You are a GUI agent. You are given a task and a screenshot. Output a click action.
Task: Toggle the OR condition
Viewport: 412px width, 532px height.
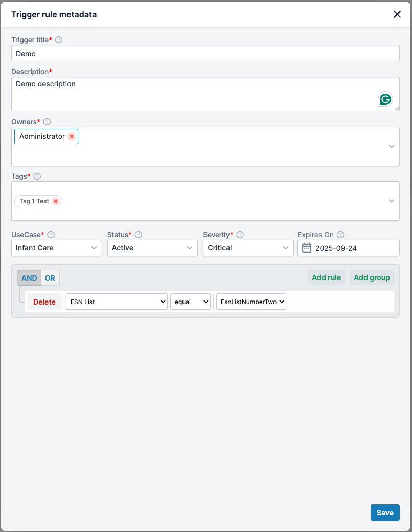coord(50,278)
